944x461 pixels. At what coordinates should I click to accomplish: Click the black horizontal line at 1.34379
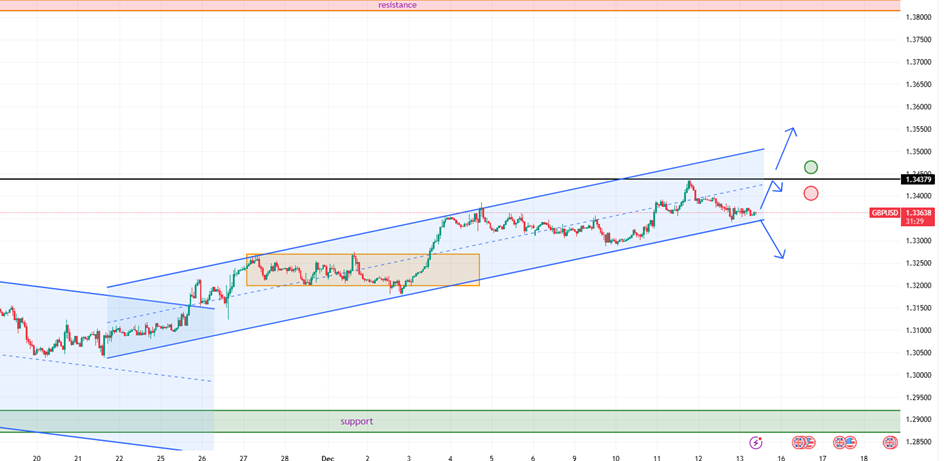pos(300,180)
